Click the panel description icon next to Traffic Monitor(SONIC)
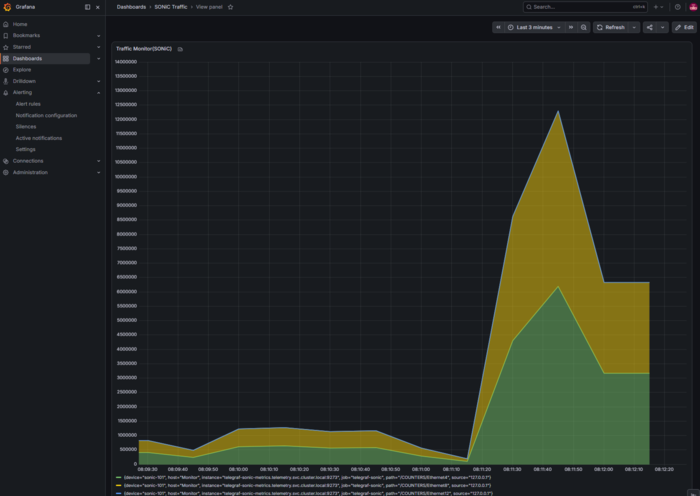Viewport: 700px width, 496px height. point(180,49)
